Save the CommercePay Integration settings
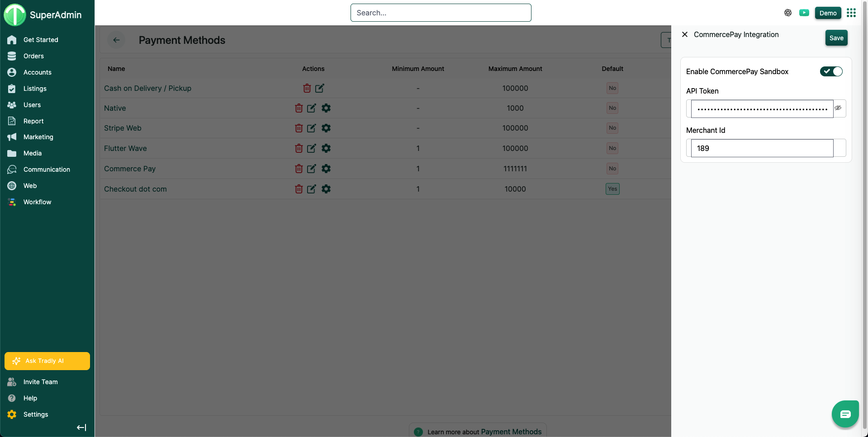868x437 pixels. [836, 38]
